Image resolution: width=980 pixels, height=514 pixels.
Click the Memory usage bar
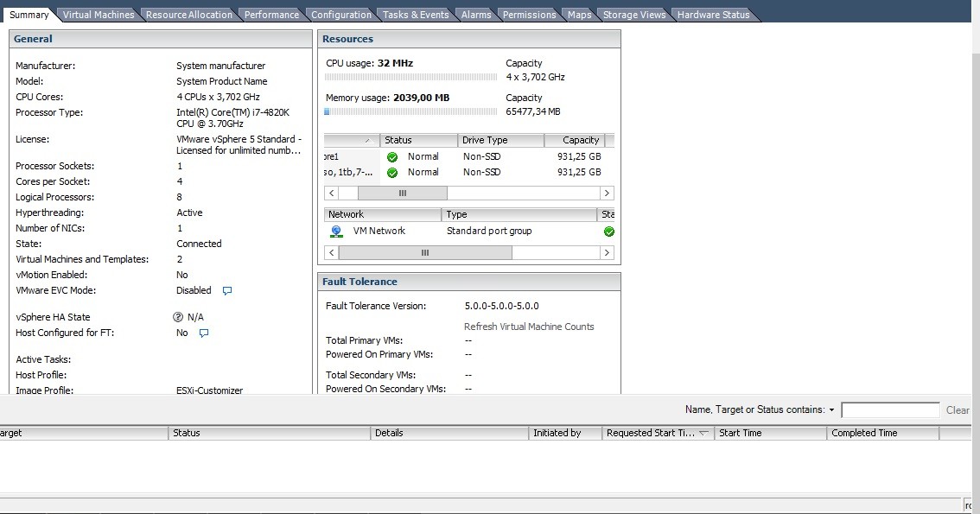[x=410, y=111]
